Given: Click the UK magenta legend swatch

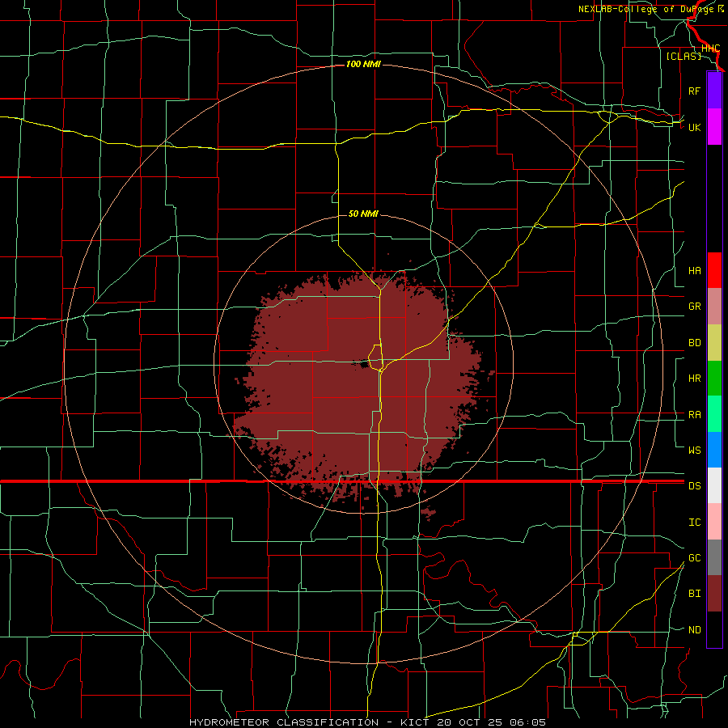Looking at the screenshot, I should click(x=714, y=127).
